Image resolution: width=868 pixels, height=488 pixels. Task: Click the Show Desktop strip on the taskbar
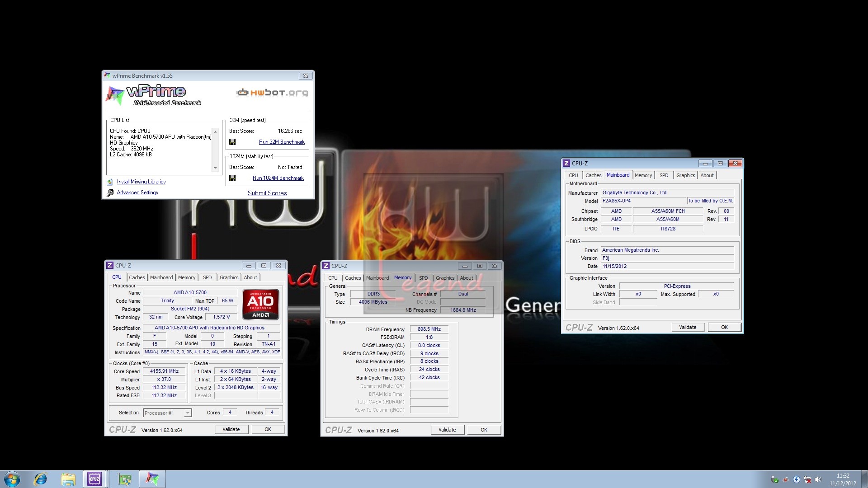click(x=864, y=479)
